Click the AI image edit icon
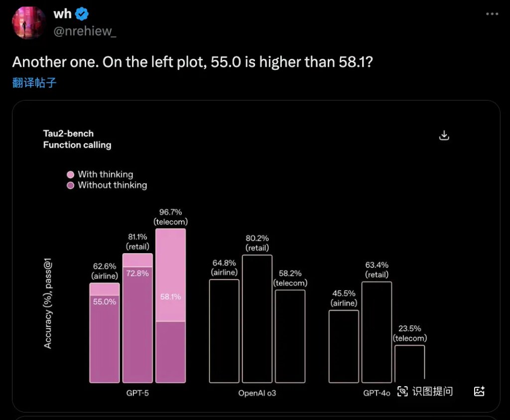510x420 pixels. [x=479, y=391]
